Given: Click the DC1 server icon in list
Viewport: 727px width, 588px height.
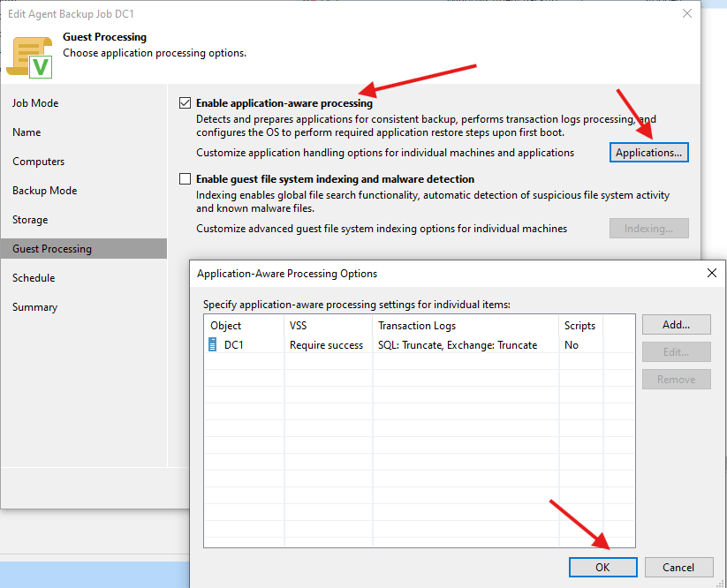Looking at the screenshot, I should click(x=212, y=345).
